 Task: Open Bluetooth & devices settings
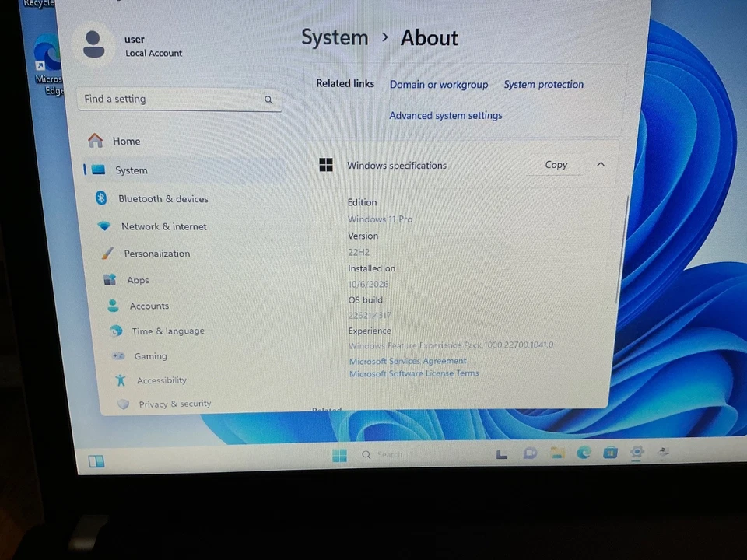pyautogui.click(x=163, y=198)
